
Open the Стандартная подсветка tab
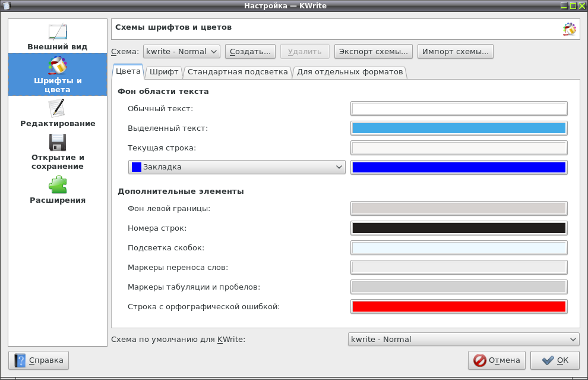tap(238, 72)
